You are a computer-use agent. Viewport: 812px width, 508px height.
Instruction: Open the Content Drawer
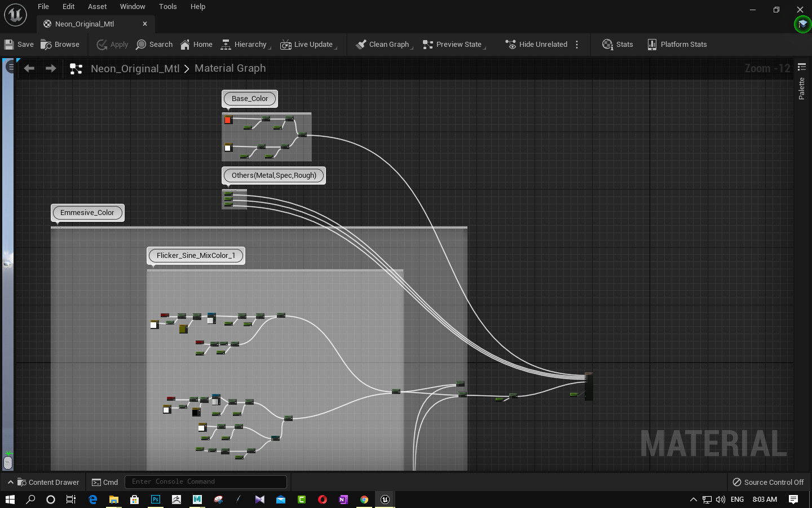pyautogui.click(x=43, y=482)
